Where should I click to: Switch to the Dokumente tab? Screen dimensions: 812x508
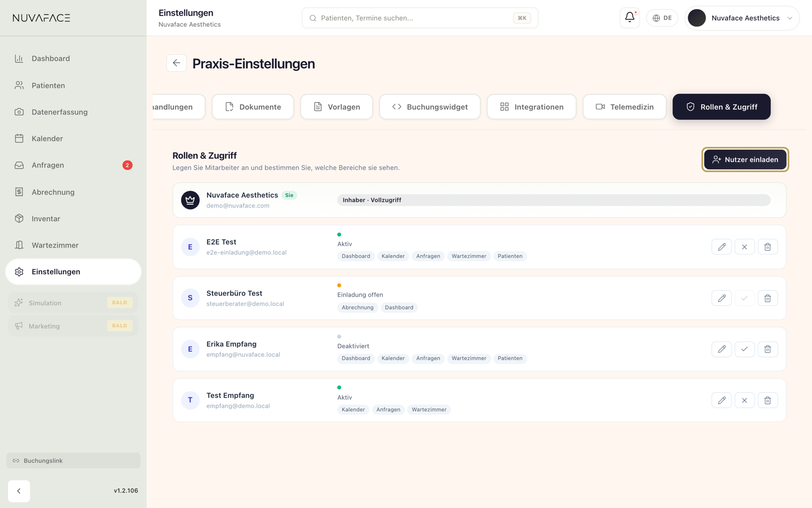[x=253, y=107]
